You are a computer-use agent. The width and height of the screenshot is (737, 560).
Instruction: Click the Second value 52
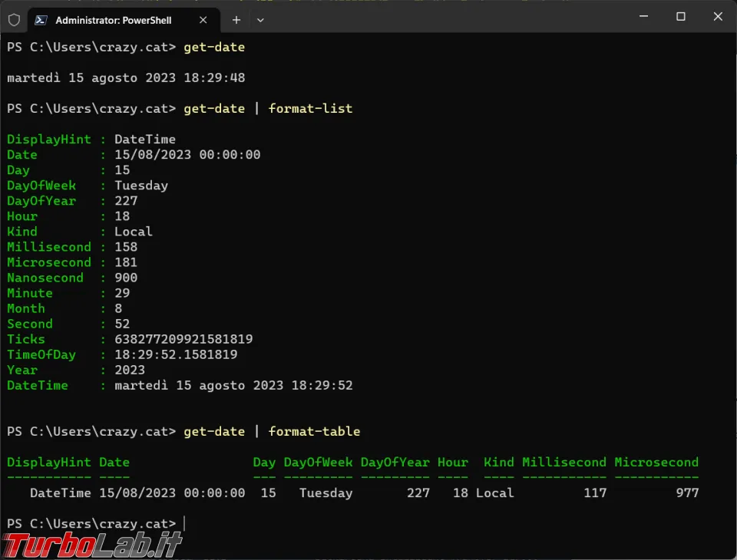click(x=122, y=324)
